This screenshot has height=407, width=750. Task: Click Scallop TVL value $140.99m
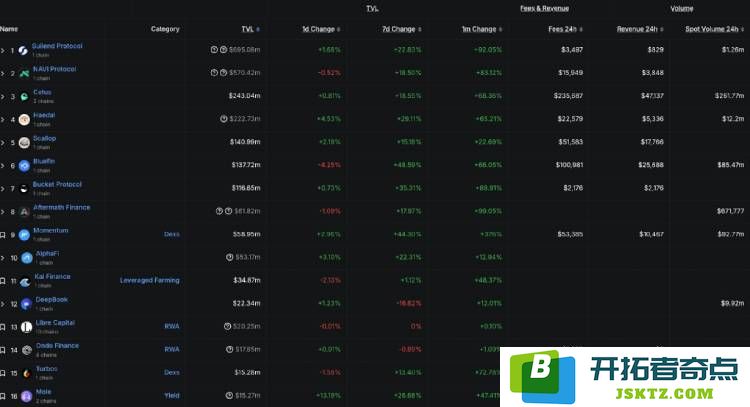pyautogui.click(x=245, y=142)
